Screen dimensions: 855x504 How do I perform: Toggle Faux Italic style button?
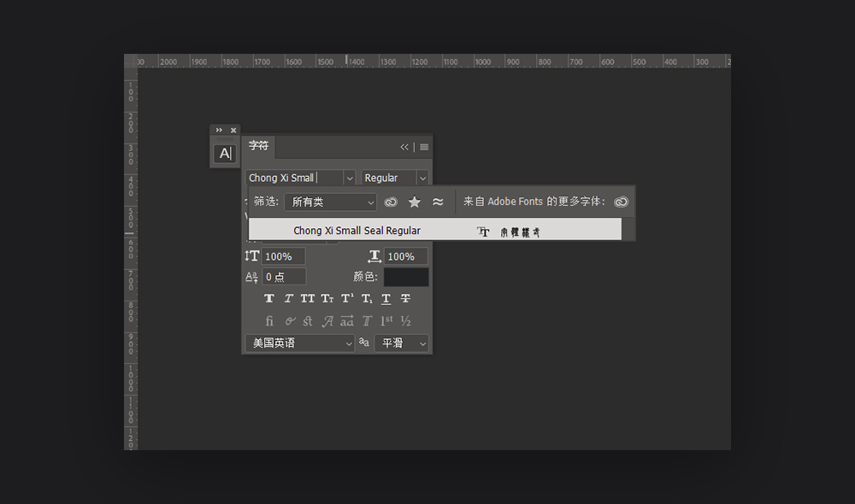(x=288, y=299)
